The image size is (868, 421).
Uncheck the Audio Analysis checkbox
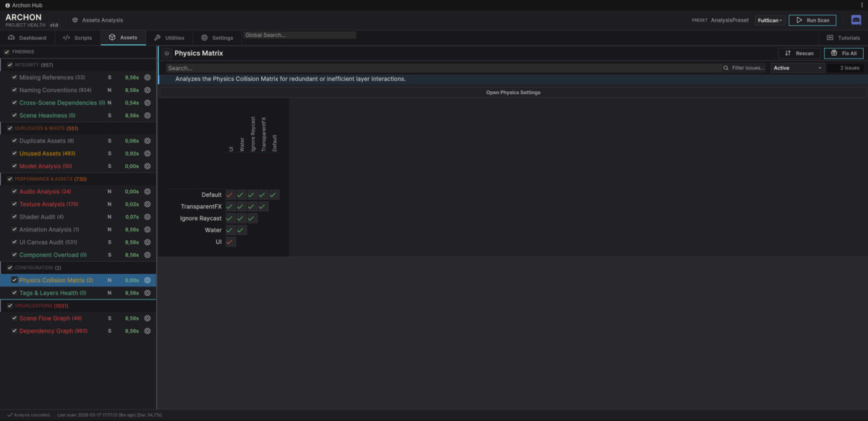point(14,192)
